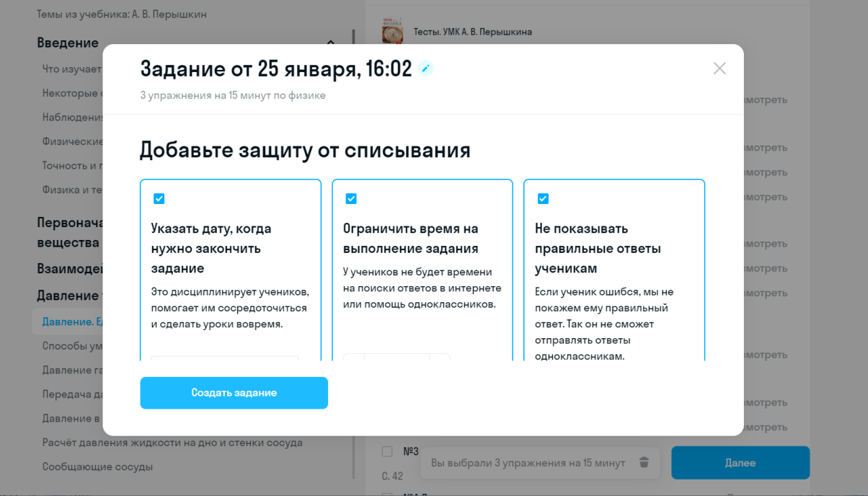This screenshot has width=868, height=496.
Task: Click the time limit minutes field
Action: (x=397, y=357)
